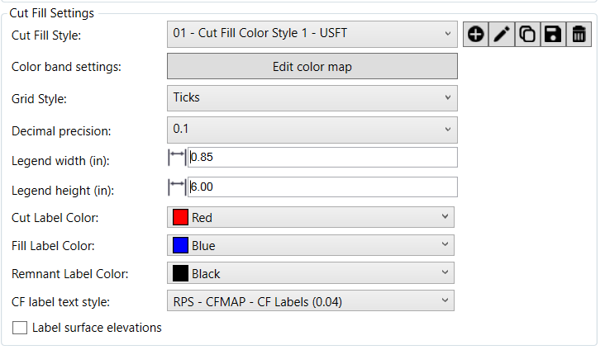Select the blue Fill Label color swatch

(x=180, y=245)
